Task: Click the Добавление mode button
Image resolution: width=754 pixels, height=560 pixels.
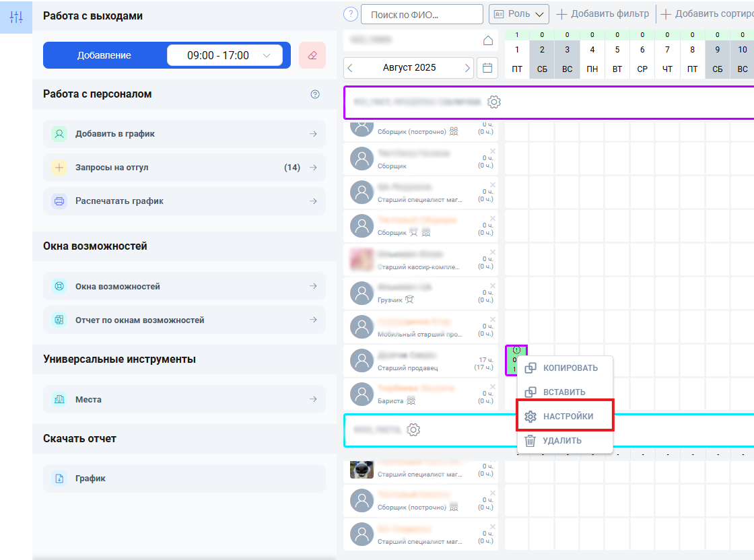Action: pyautogui.click(x=104, y=55)
